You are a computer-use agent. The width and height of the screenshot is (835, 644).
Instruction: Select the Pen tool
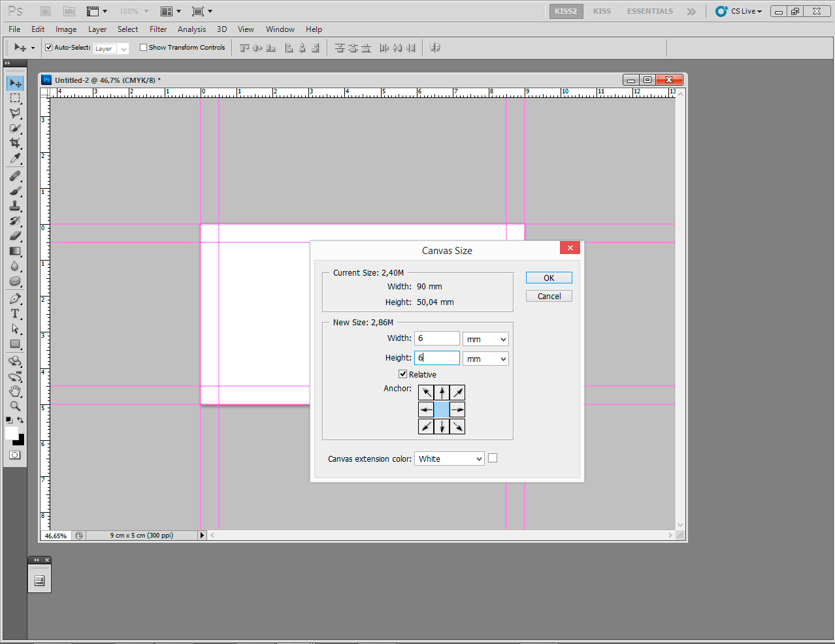click(15, 299)
